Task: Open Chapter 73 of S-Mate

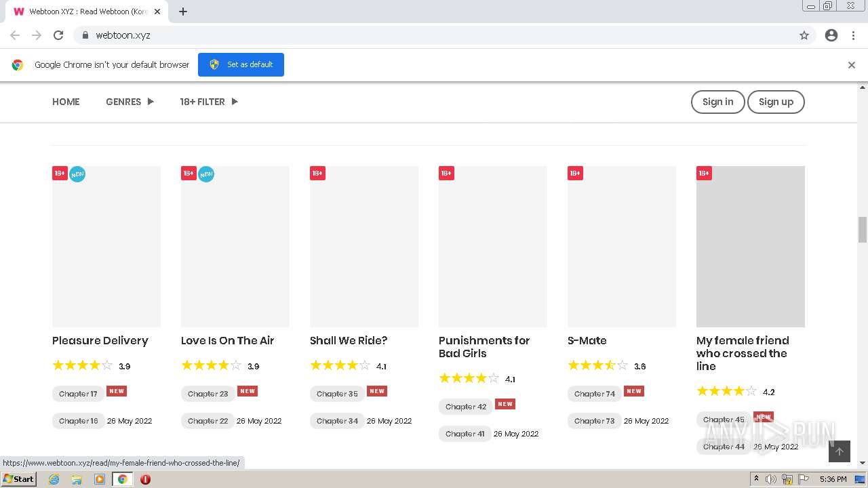Action: 595,421
